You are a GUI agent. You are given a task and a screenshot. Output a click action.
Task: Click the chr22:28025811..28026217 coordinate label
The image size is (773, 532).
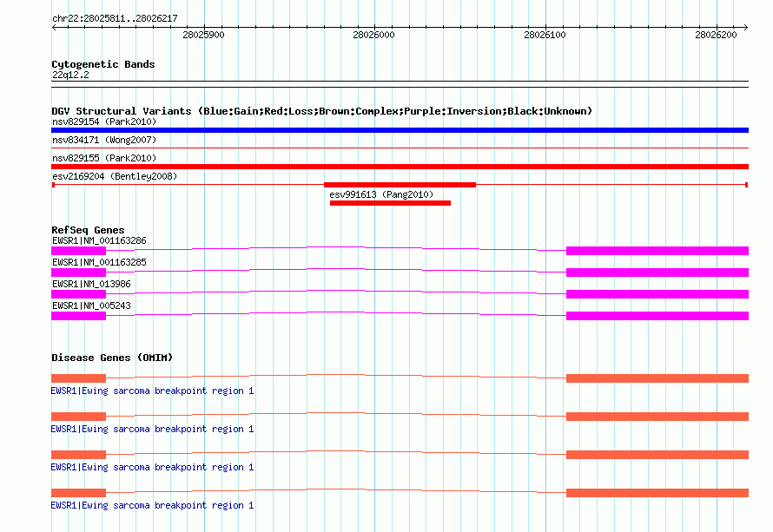pyautogui.click(x=115, y=18)
